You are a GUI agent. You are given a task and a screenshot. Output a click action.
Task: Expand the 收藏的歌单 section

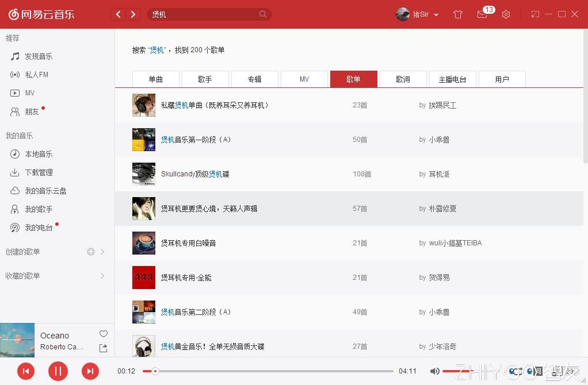click(x=102, y=276)
